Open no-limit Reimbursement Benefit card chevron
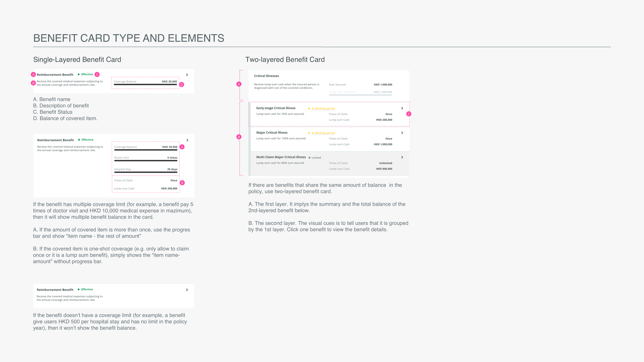The image size is (644, 362). click(x=187, y=290)
